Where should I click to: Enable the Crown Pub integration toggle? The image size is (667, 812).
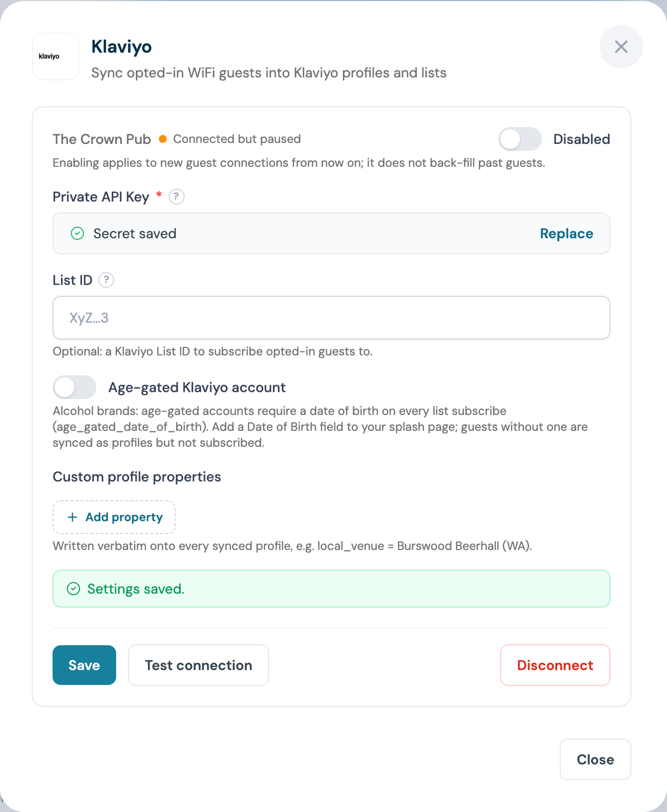pyautogui.click(x=520, y=139)
